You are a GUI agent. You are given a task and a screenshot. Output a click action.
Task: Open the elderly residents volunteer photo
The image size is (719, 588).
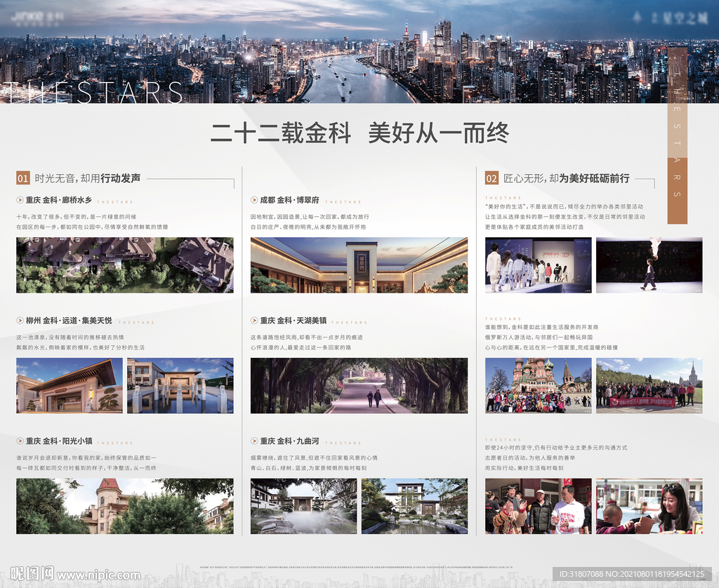[539, 506]
